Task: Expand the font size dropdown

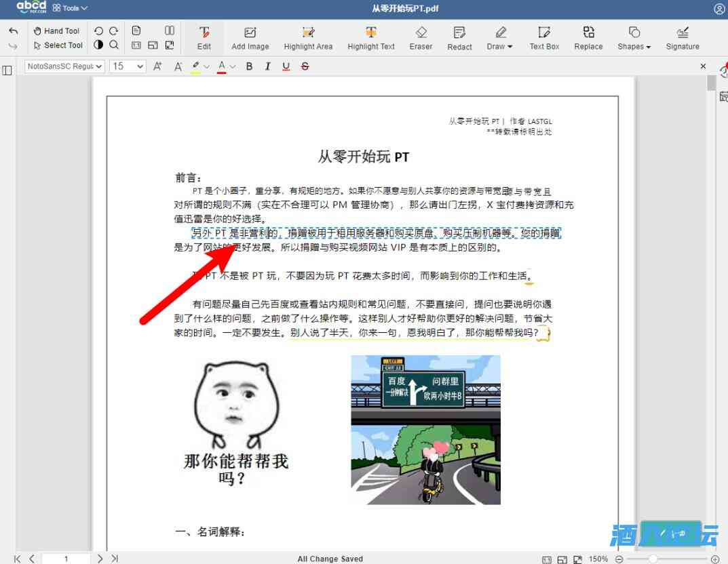Action: [128, 66]
